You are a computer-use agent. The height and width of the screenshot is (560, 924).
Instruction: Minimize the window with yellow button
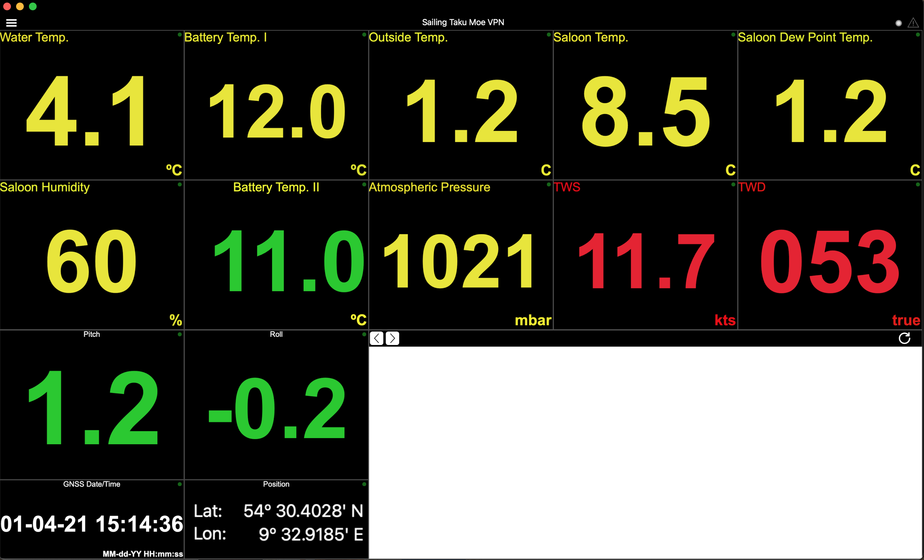pos(20,6)
